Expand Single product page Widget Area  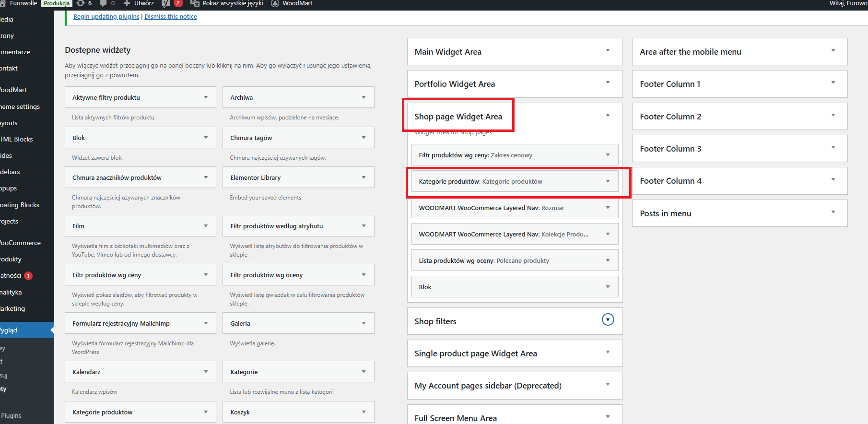point(515,353)
